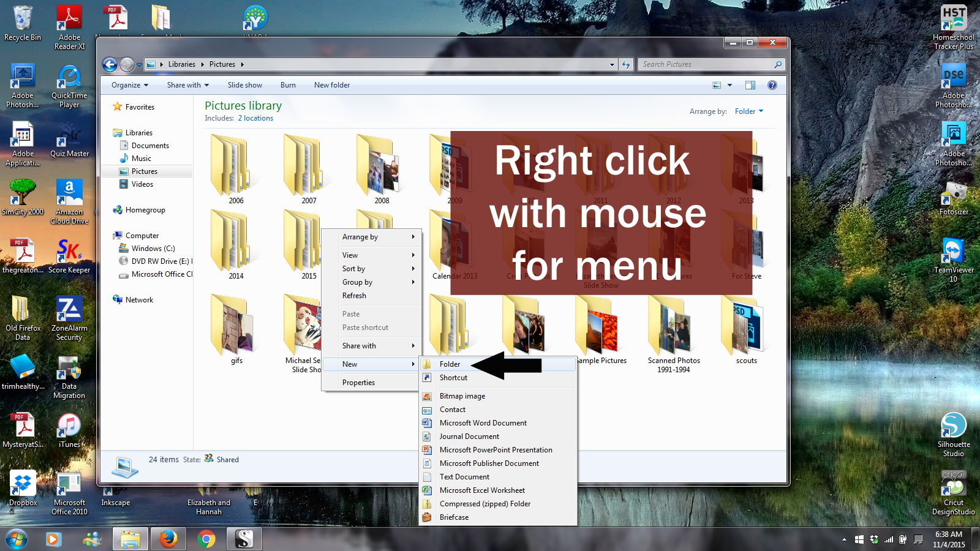Expand address bar history dropdown arrow
Viewport: 980px width, 551px height.
pos(612,64)
